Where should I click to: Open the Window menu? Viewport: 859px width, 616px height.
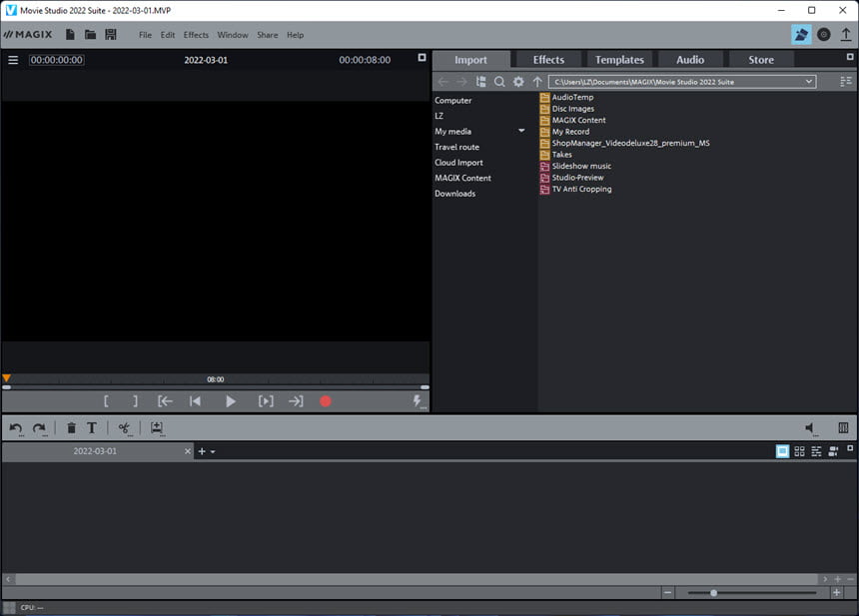tap(233, 35)
